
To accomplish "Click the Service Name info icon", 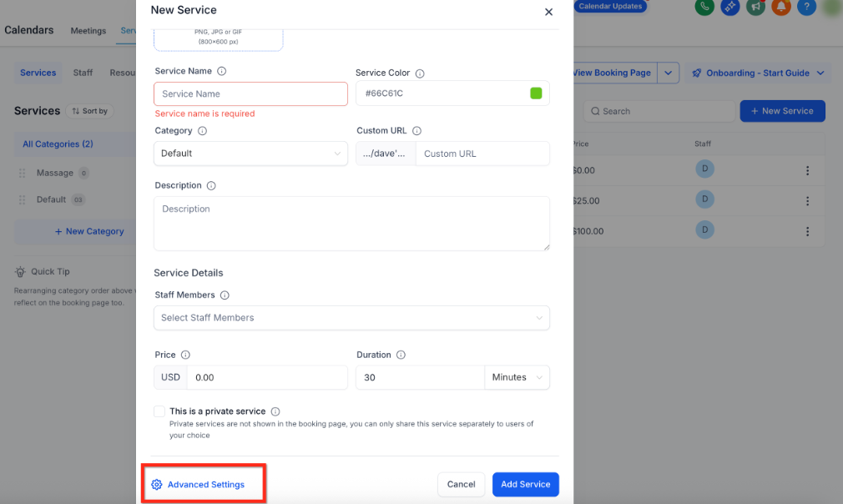I will 222,72.
